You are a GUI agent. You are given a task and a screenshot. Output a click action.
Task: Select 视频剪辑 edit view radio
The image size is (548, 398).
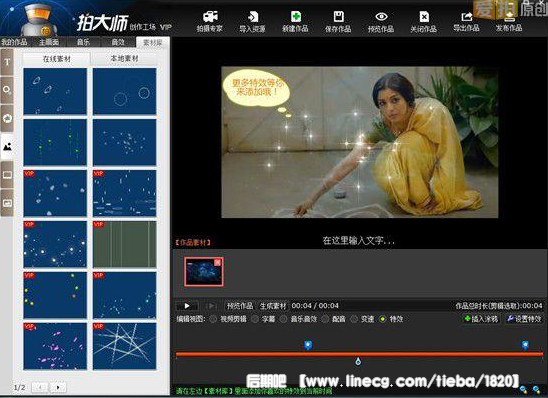tap(213, 319)
